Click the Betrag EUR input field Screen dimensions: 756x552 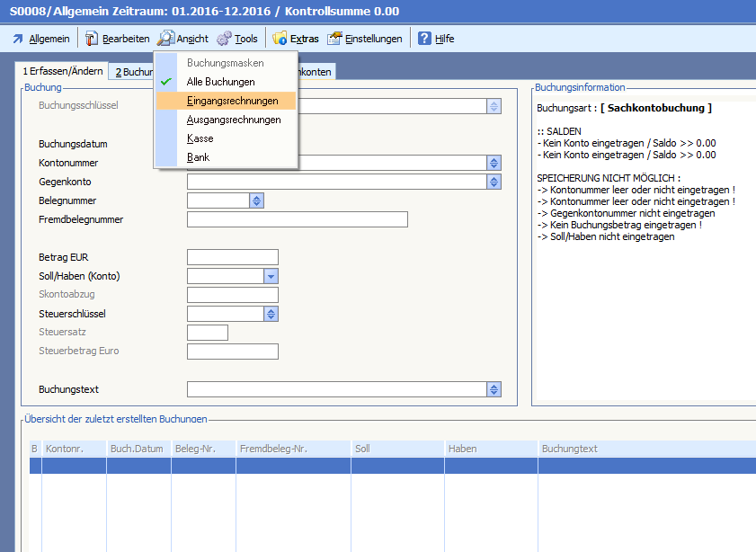tap(232, 257)
